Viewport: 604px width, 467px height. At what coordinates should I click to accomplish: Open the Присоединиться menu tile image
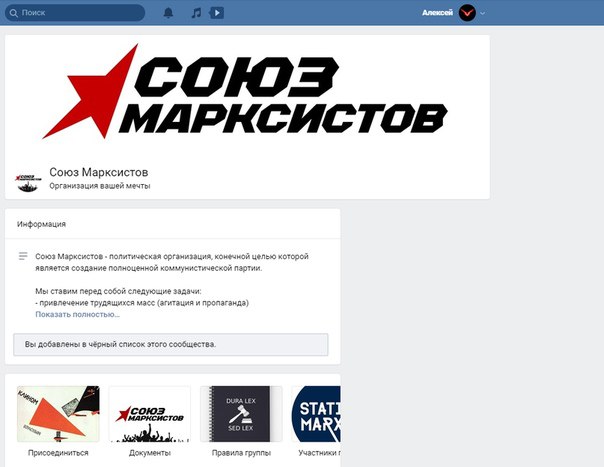point(58,414)
